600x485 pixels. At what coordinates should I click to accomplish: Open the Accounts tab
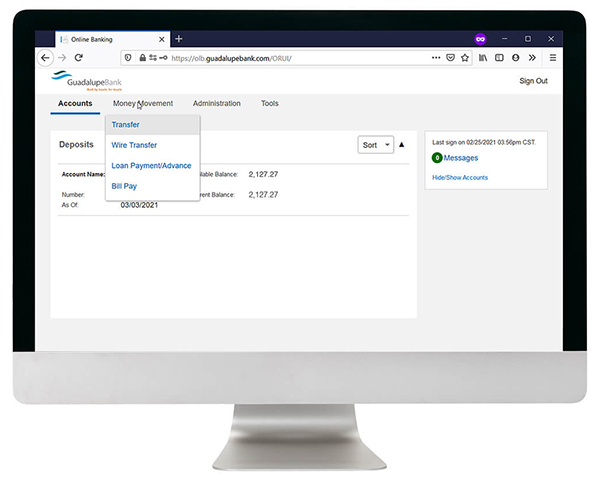(x=75, y=103)
